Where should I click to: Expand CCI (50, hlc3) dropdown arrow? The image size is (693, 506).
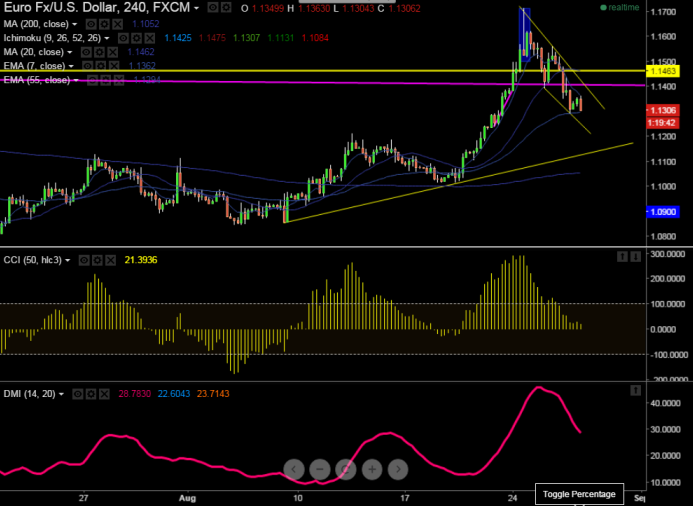68,261
